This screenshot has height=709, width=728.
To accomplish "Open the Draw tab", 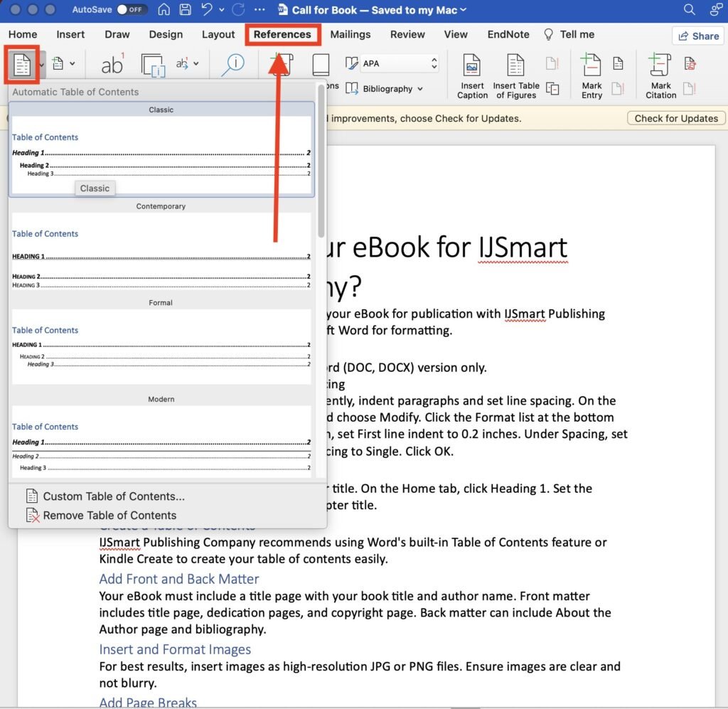I will [117, 34].
